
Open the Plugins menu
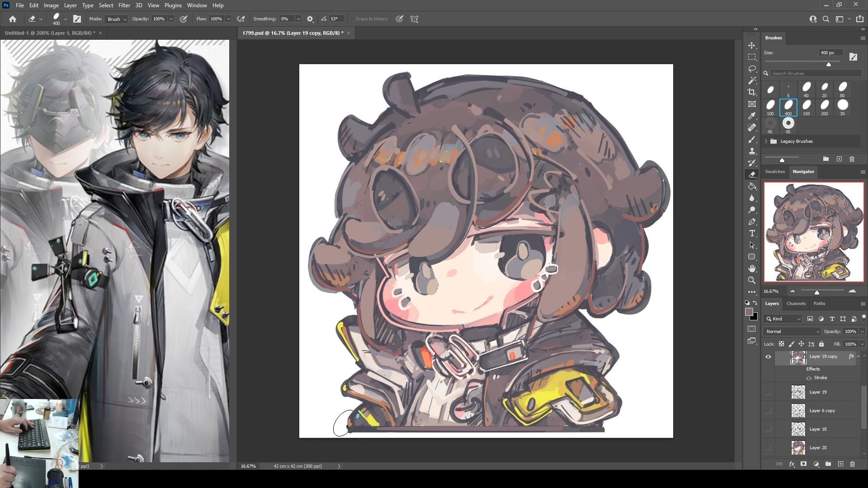click(173, 5)
